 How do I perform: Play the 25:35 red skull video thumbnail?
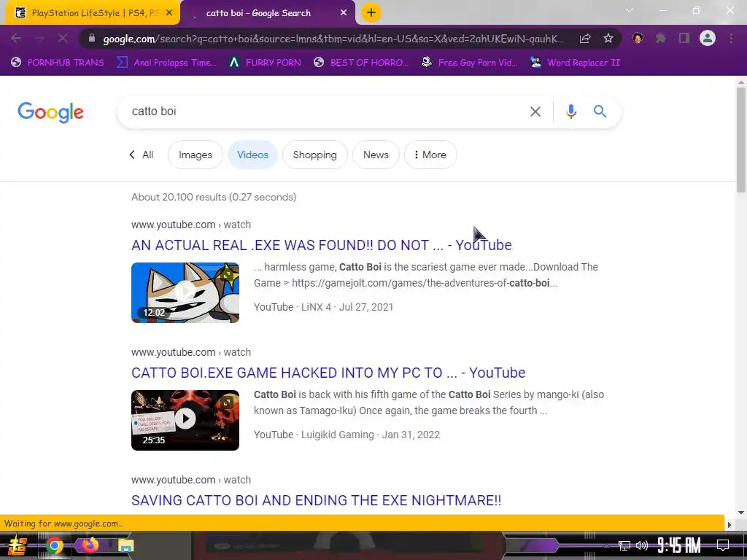coord(185,420)
